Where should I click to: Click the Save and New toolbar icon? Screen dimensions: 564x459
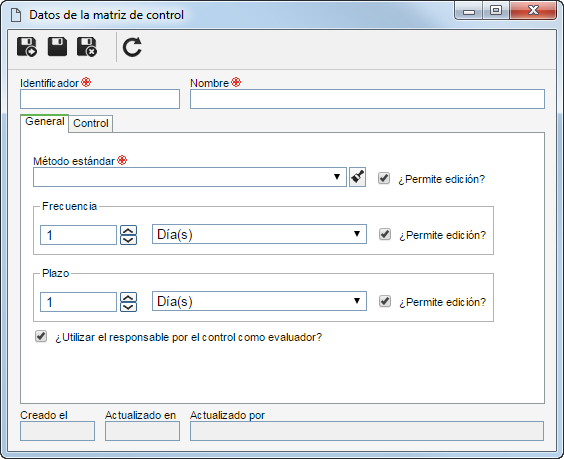point(27,47)
